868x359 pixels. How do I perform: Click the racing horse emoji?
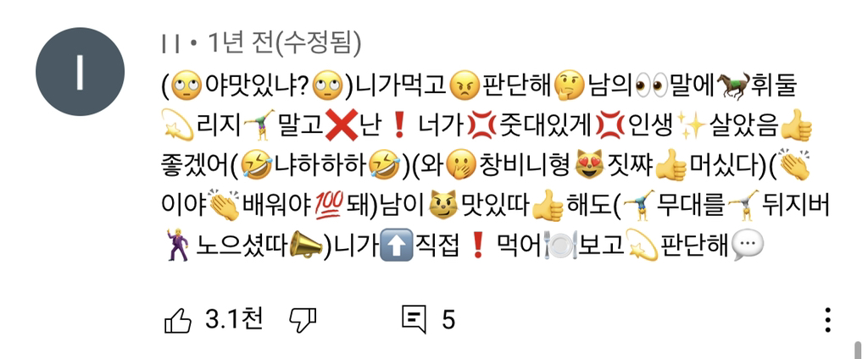[x=733, y=86]
